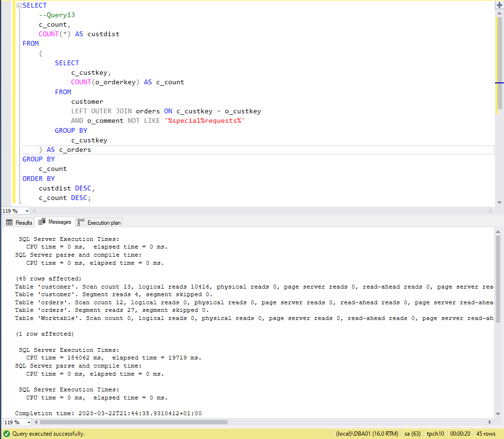Click the 'c_count DESC;' last query line
This screenshot has height=439, width=504.
pyautogui.click(x=65, y=198)
